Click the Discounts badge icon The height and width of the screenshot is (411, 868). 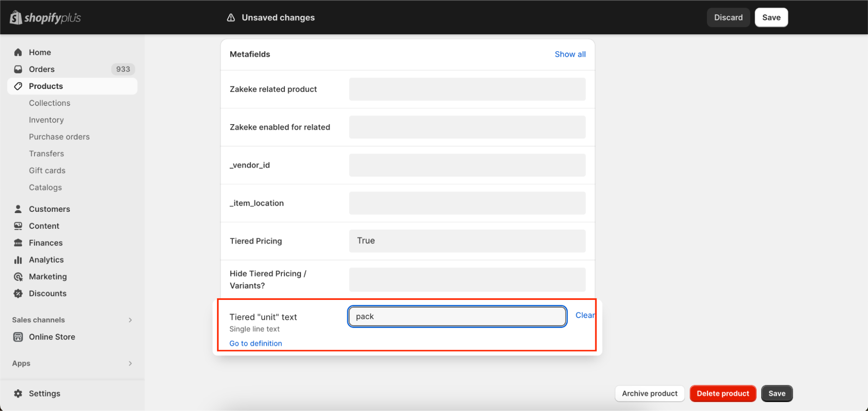(18, 294)
